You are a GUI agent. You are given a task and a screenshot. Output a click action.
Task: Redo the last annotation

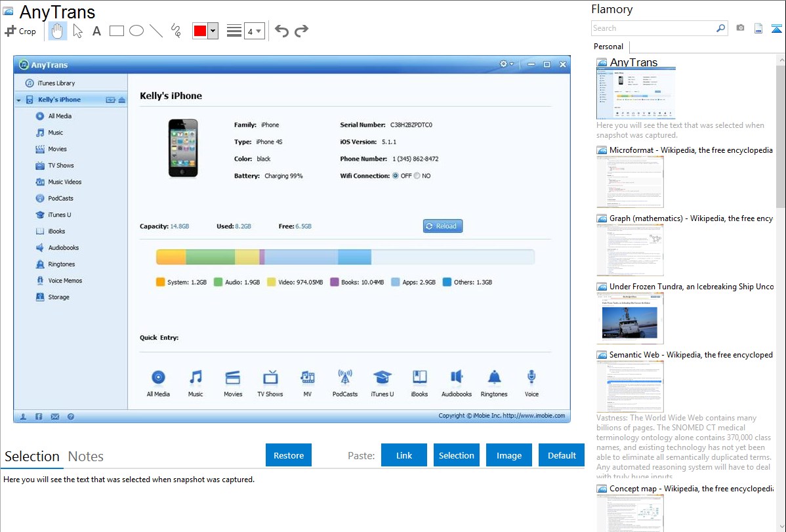[x=301, y=31]
